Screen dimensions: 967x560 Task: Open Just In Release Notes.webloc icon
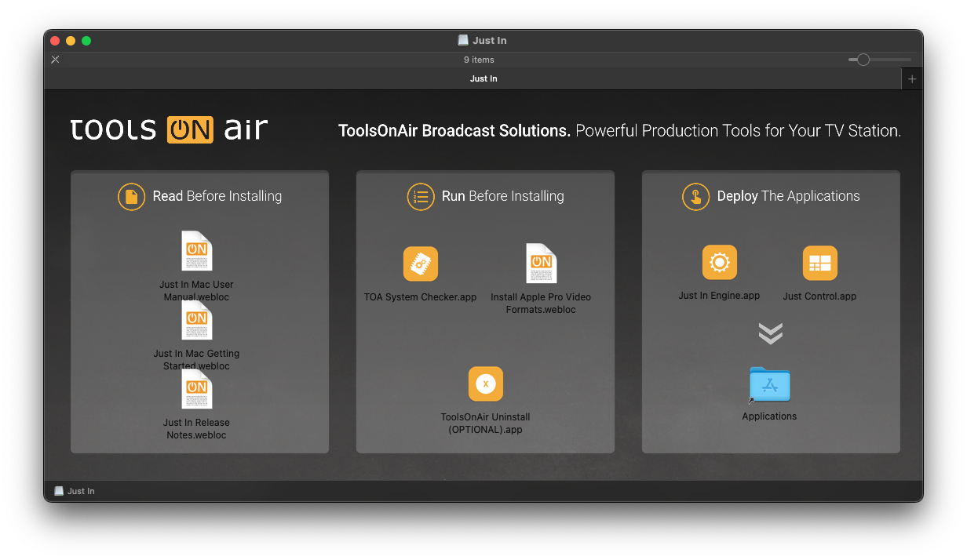coord(196,389)
